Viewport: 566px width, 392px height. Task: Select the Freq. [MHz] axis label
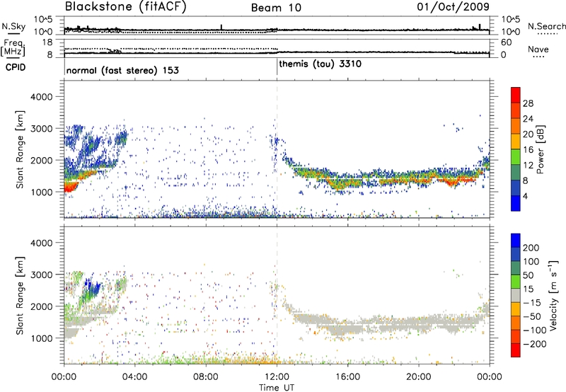13,47
